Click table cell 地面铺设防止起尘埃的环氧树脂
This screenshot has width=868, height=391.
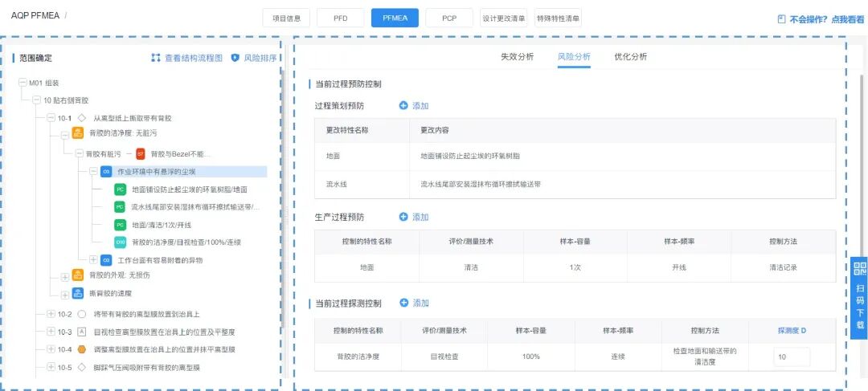click(470, 156)
